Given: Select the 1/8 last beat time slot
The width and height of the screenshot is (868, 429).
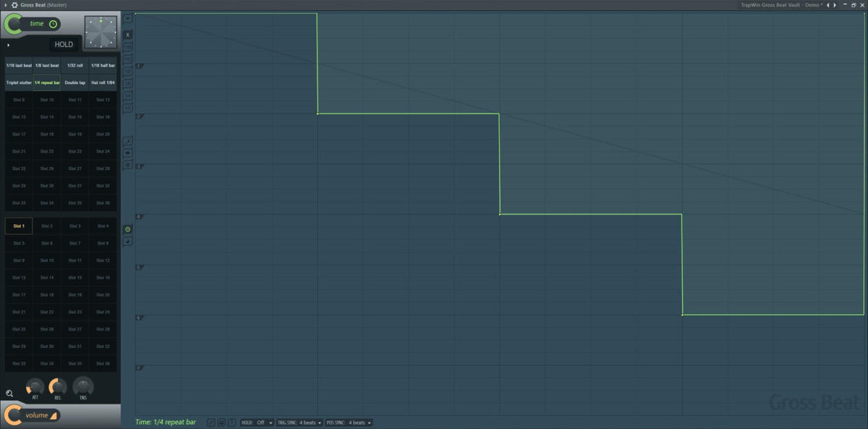Looking at the screenshot, I should click(47, 65).
